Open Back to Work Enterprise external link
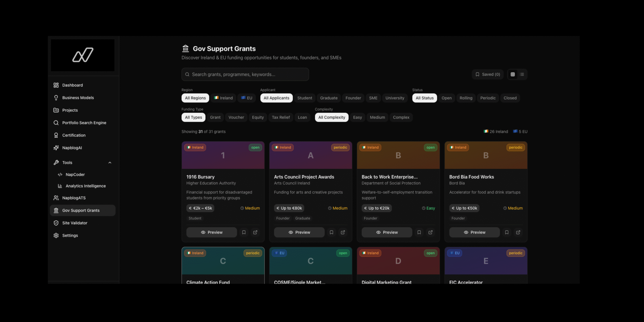The image size is (644, 322). [430, 232]
